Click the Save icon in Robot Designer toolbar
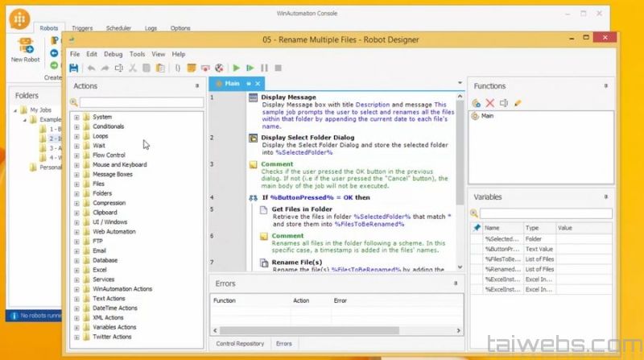 (74, 68)
